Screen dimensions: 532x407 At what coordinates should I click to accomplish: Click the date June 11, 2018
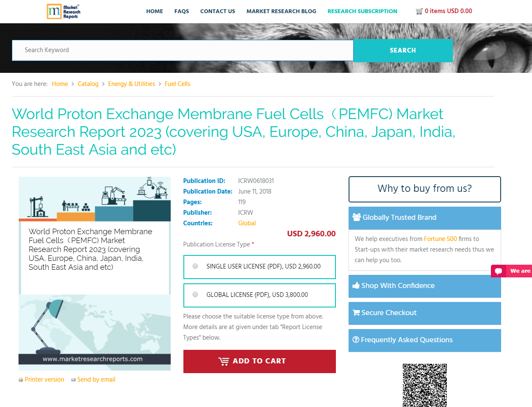pos(255,191)
